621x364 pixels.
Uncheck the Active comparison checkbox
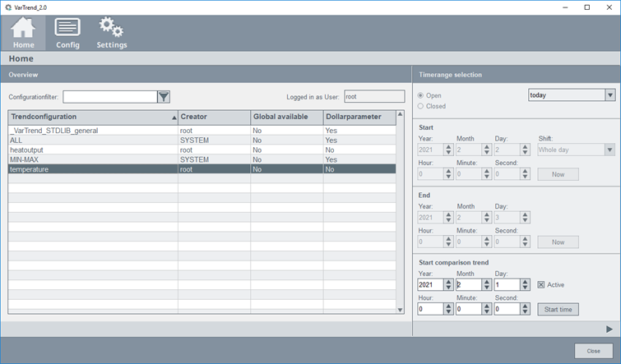(x=541, y=284)
